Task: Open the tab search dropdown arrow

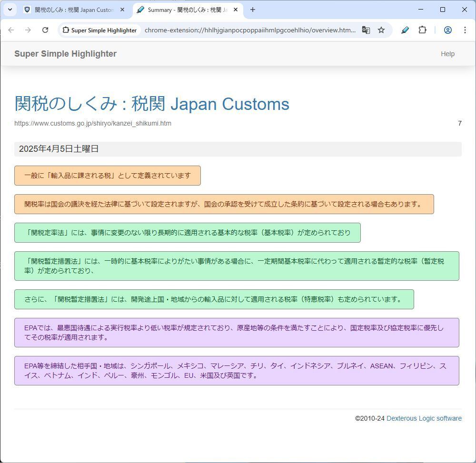Action: (10, 10)
